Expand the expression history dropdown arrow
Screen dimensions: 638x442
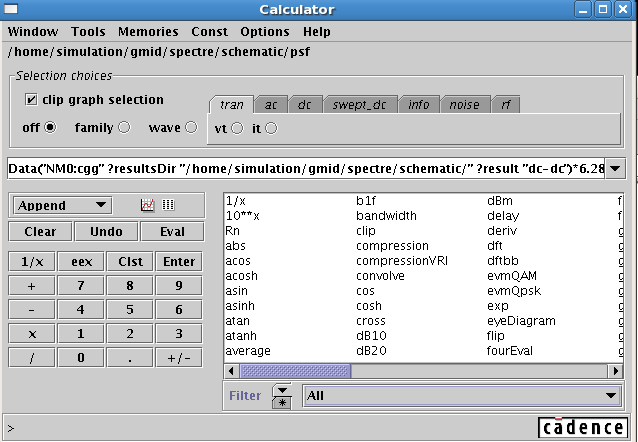(x=615, y=168)
